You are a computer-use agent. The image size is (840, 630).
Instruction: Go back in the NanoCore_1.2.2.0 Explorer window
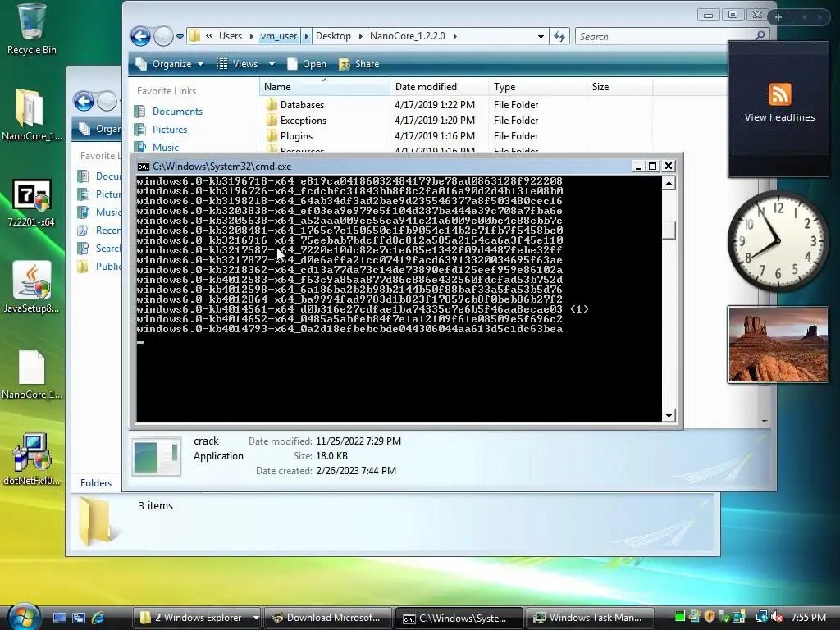pos(140,36)
